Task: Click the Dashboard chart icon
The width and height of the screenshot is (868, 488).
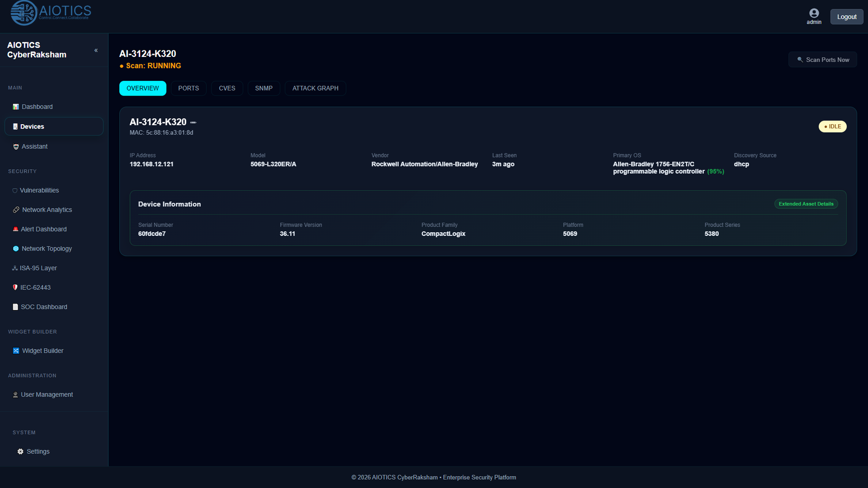Action: [x=16, y=107]
